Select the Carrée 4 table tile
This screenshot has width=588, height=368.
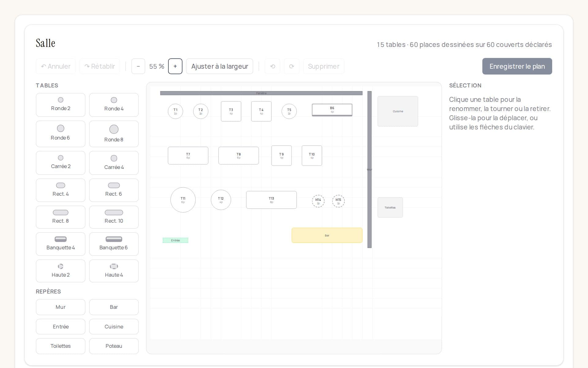[114, 163]
